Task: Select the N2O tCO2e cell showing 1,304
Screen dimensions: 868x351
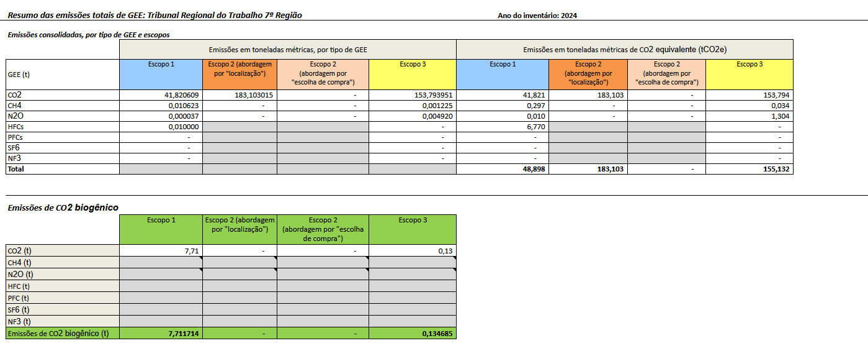Action: coord(749,116)
